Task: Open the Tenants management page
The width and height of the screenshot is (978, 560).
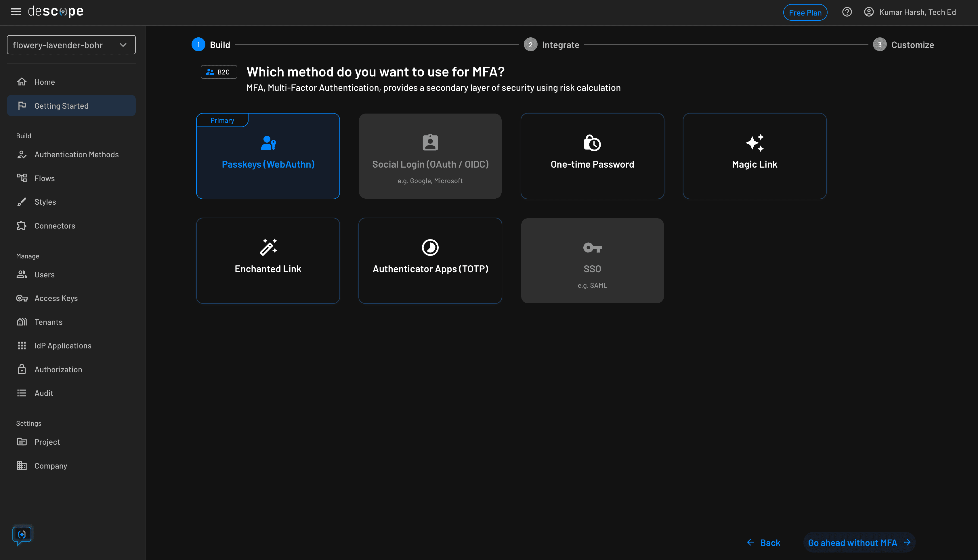Action: point(48,321)
